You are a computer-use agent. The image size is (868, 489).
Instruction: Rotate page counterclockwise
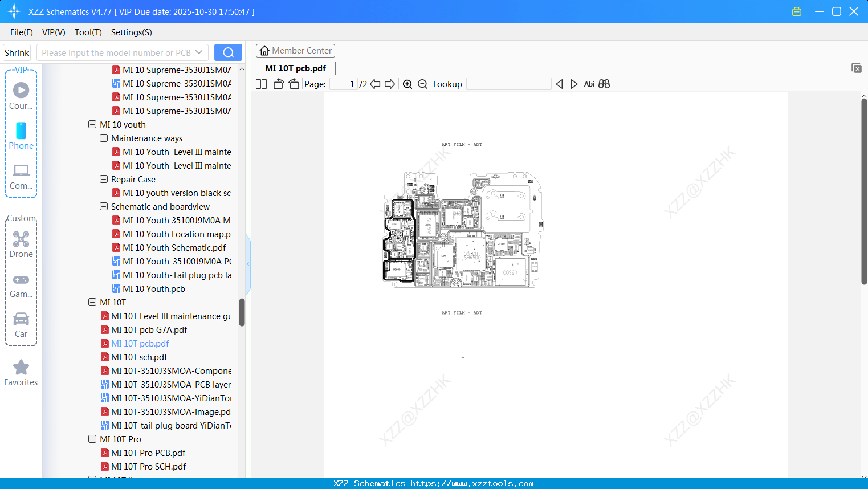[278, 84]
